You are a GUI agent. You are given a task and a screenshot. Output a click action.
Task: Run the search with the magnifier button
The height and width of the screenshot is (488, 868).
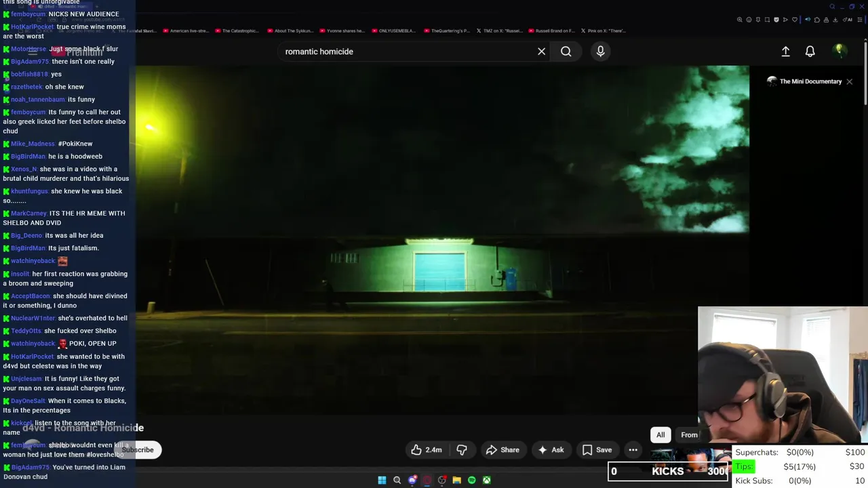(x=566, y=52)
